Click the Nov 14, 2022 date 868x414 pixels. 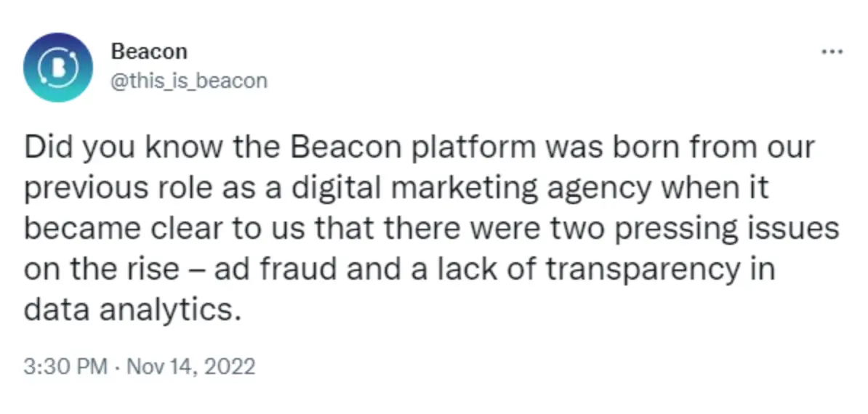(190, 366)
